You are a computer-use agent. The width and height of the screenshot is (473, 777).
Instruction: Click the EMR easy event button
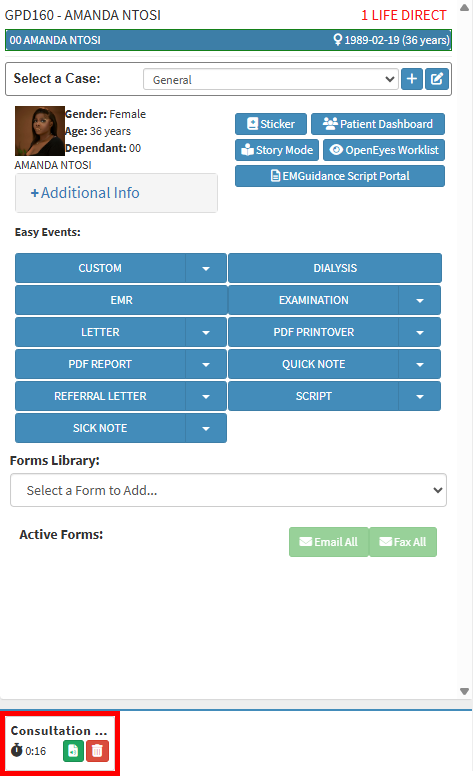point(121,300)
